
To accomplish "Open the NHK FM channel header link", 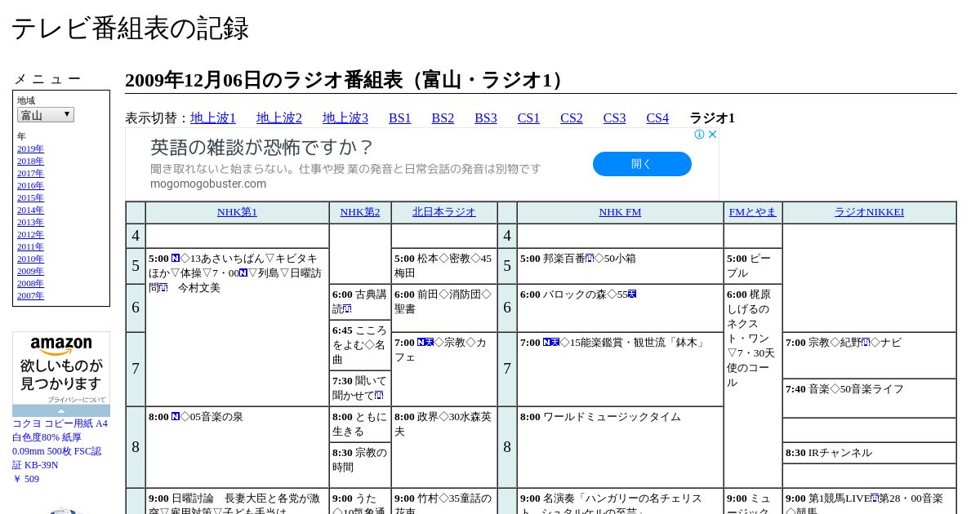I will click(620, 212).
